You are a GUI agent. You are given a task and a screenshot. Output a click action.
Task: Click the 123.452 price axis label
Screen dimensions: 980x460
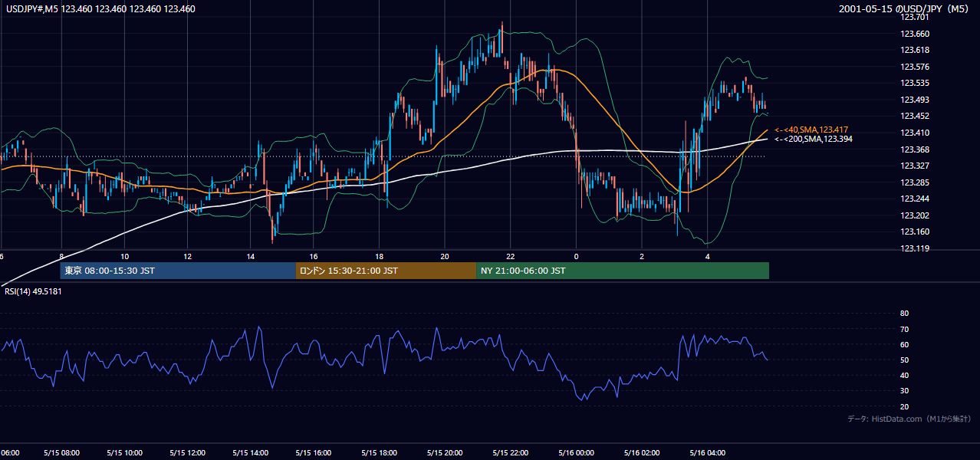[915, 116]
